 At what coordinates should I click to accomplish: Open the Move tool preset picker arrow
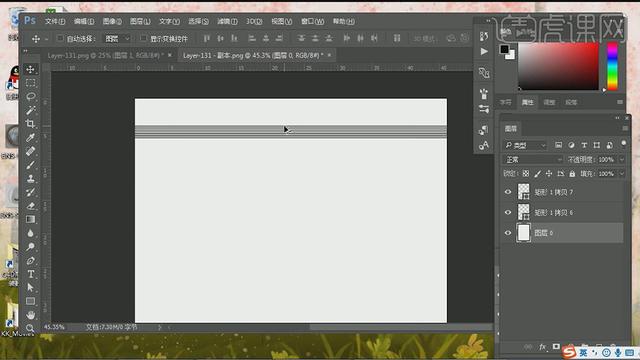[46, 39]
